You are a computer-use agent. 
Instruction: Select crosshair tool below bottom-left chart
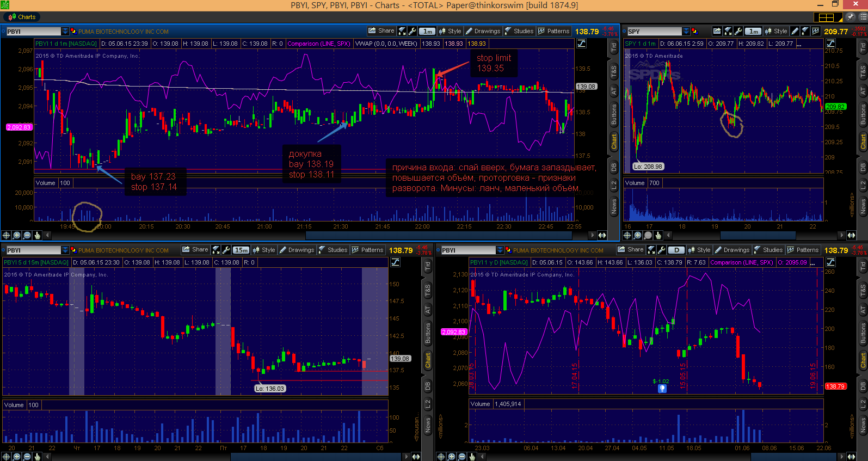click(7, 457)
